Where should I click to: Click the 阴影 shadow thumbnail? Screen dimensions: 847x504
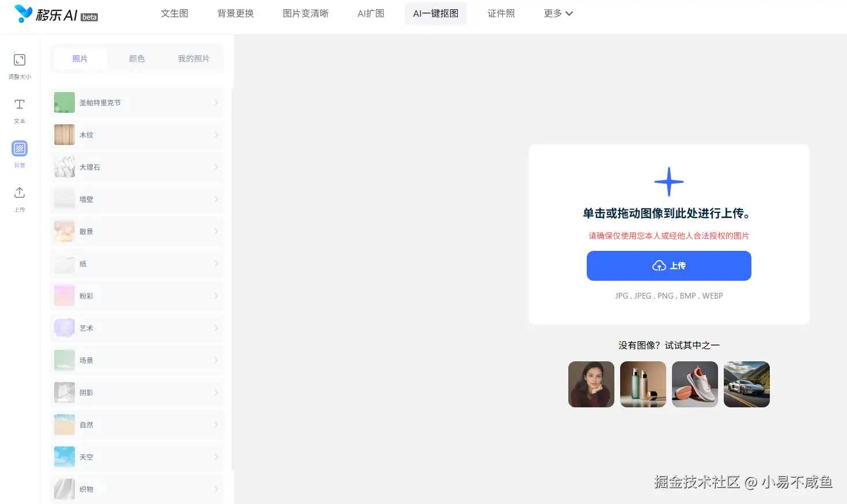coord(64,392)
